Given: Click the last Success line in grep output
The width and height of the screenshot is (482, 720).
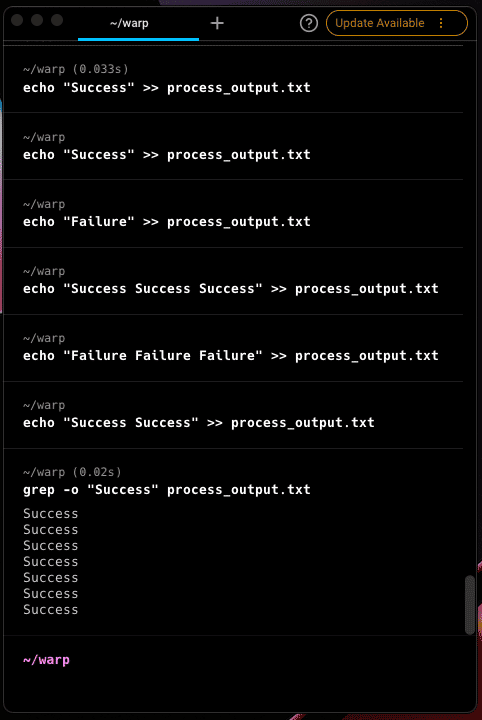Looking at the screenshot, I should [x=50, y=610].
